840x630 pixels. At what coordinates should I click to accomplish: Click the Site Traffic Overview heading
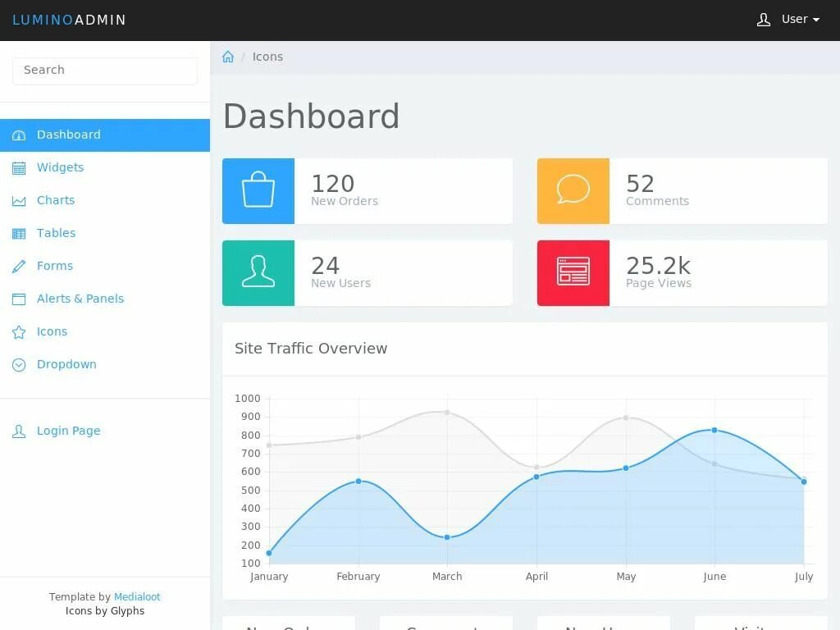pos(311,348)
